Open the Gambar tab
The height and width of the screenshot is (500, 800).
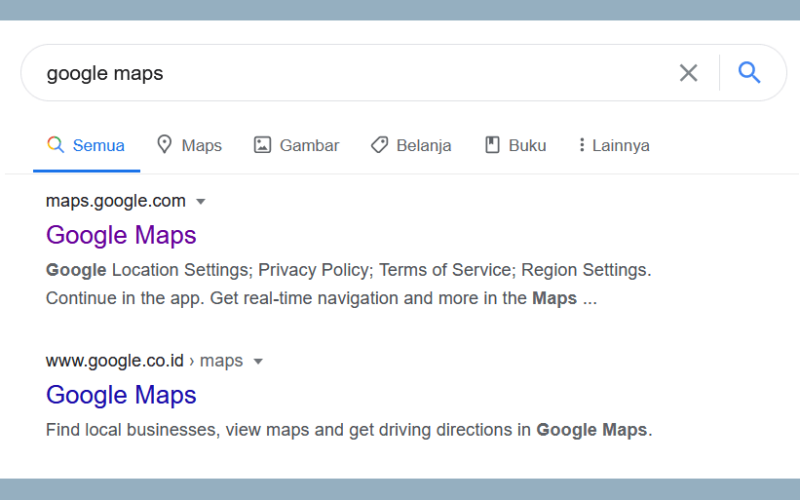tap(296, 145)
